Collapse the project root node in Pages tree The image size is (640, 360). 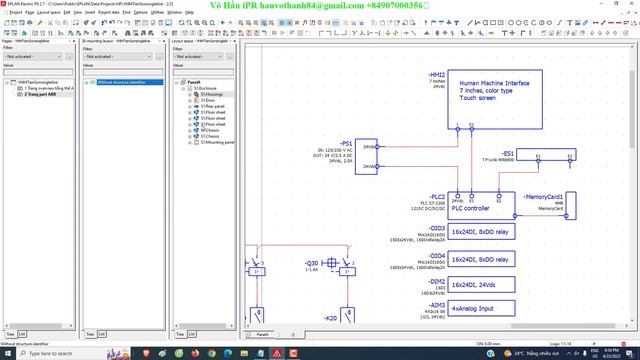pos(7,82)
